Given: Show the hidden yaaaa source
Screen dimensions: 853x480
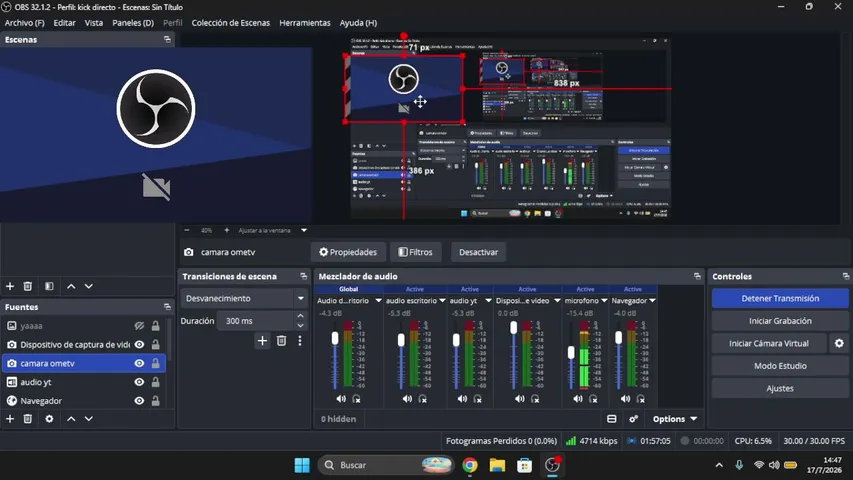Looking at the screenshot, I should point(139,326).
